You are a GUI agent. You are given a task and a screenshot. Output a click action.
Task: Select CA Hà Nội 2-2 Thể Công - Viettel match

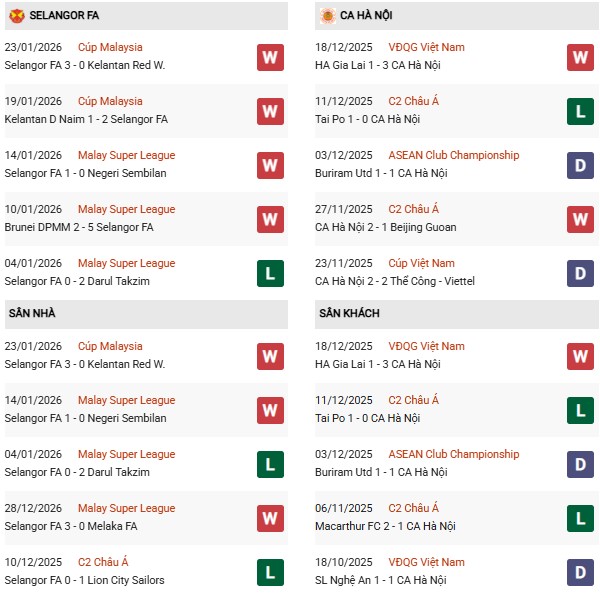394,281
